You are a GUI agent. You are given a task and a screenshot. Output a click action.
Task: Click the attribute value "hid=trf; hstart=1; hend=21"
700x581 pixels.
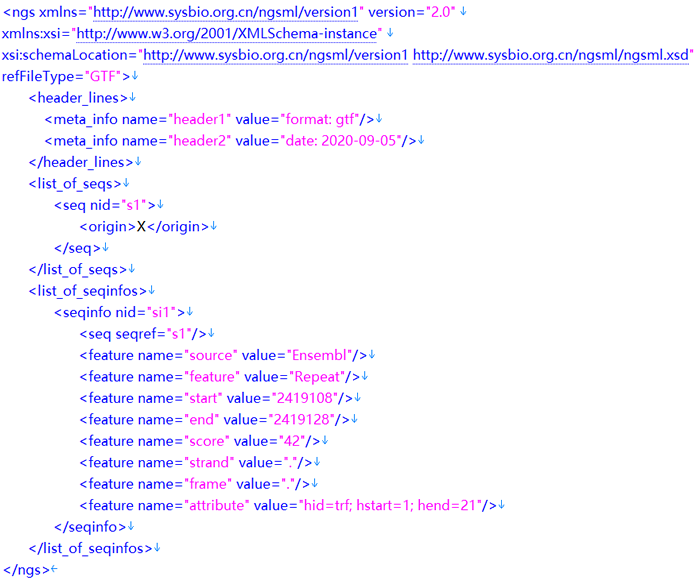coord(391,505)
